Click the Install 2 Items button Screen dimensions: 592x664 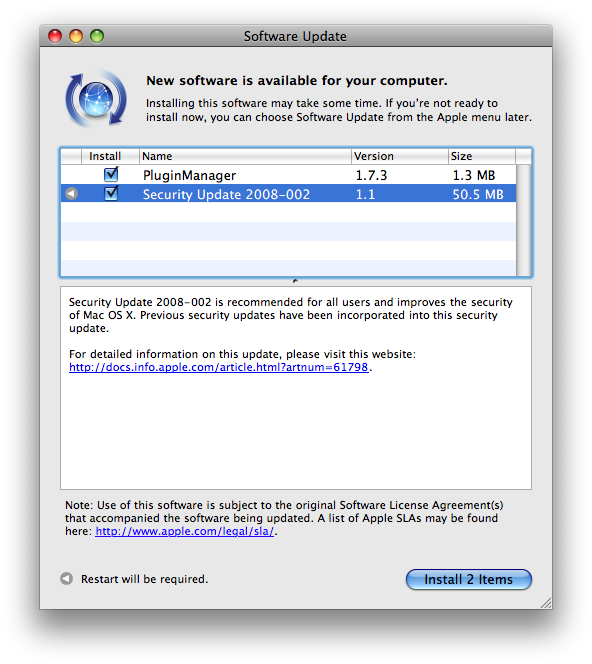(x=468, y=579)
